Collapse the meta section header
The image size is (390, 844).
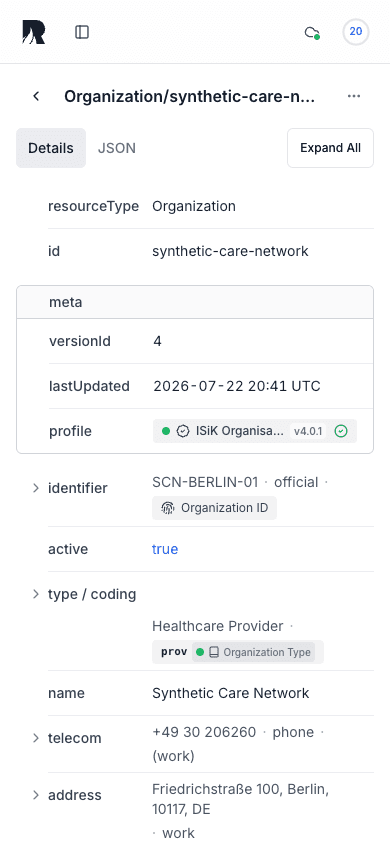(195, 303)
